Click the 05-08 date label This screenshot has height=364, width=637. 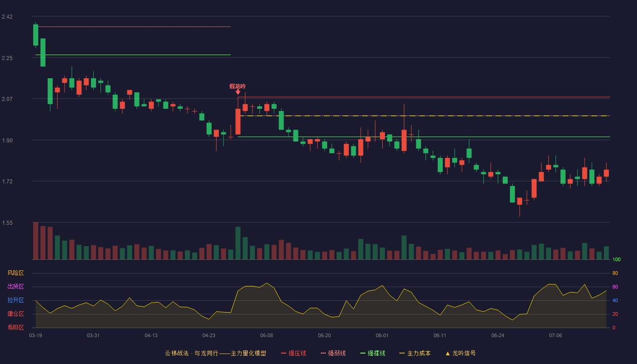click(x=267, y=335)
